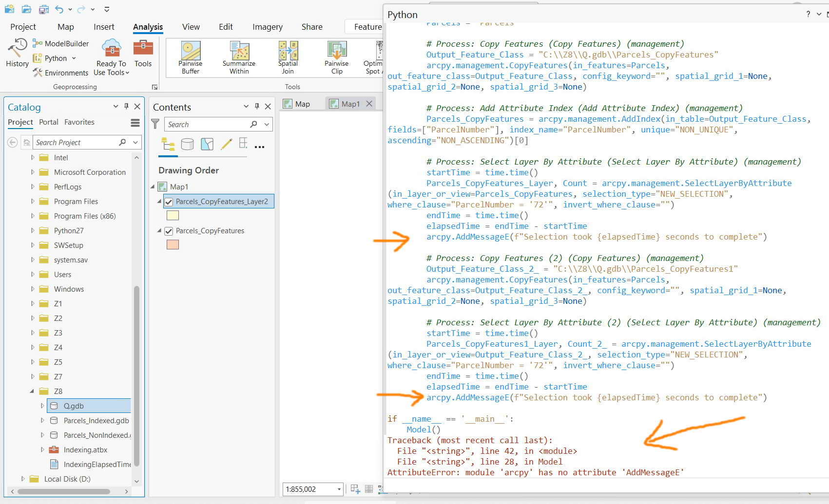Expand the Python27 folder in Catalog

32,230
